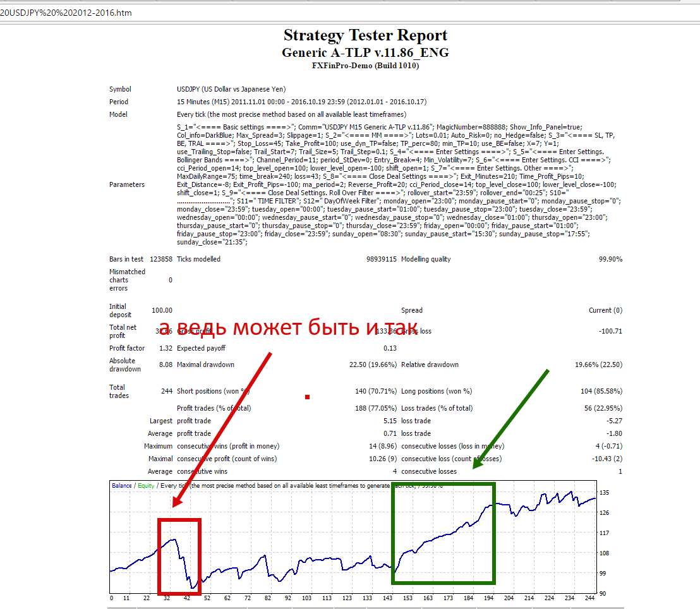This screenshot has width=700, height=609.
Task: Select the bars in test value '123858'
Action: pos(161,259)
